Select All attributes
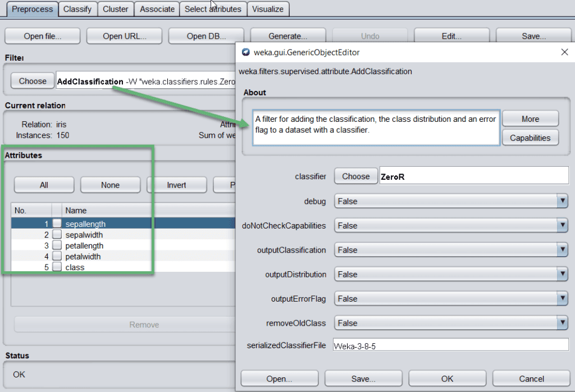Screen dimensions: 575x392 coord(43,185)
